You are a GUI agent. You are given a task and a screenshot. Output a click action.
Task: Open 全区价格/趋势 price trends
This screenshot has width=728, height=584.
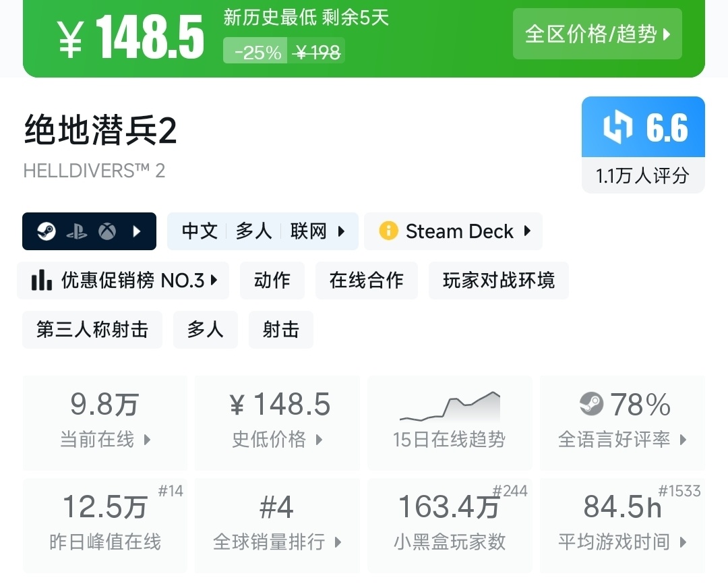597,34
